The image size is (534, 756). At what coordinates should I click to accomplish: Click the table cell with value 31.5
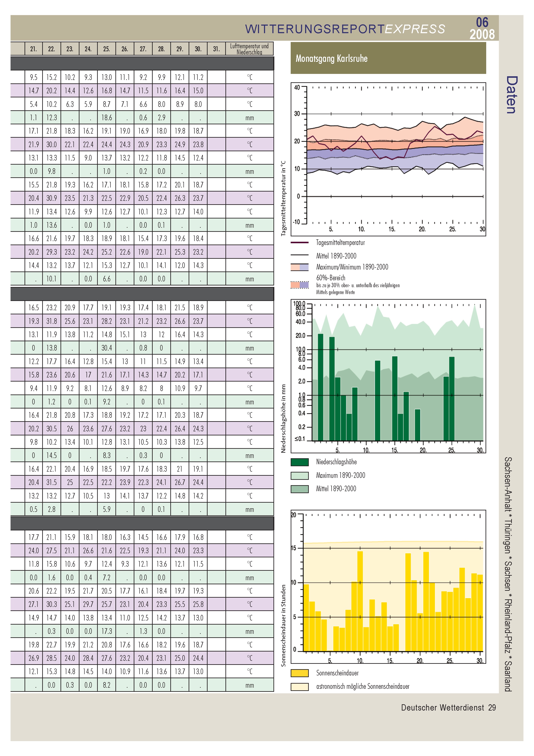pyautogui.click(x=52, y=482)
